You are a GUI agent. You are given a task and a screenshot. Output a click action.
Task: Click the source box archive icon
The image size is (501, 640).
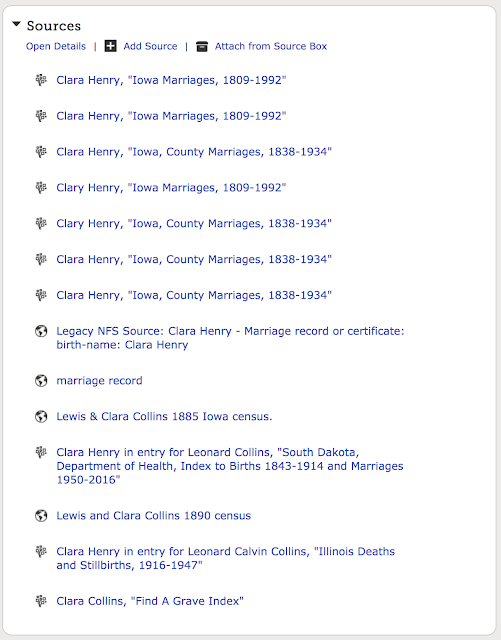[202, 47]
